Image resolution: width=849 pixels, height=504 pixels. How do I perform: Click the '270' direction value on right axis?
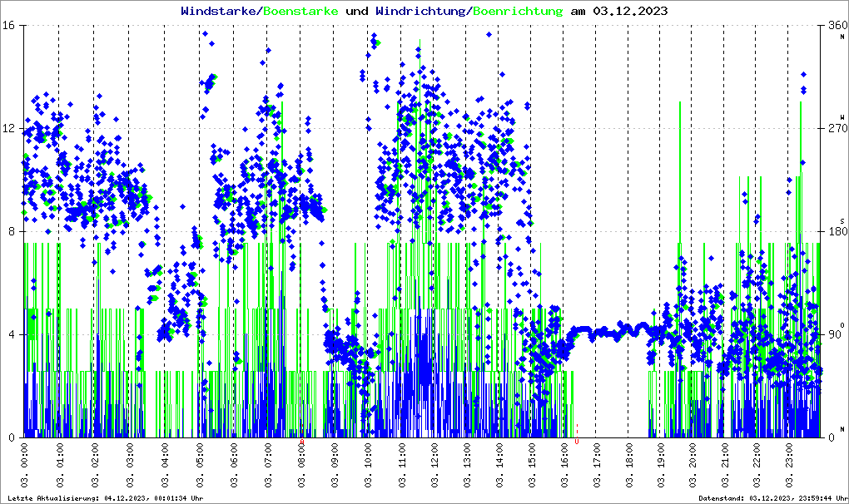tap(837, 128)
